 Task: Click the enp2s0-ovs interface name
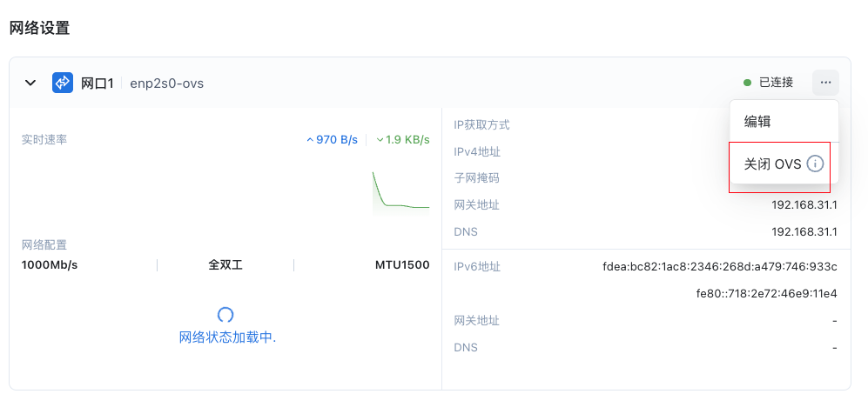pyautogui.click(x=167, y=83)
